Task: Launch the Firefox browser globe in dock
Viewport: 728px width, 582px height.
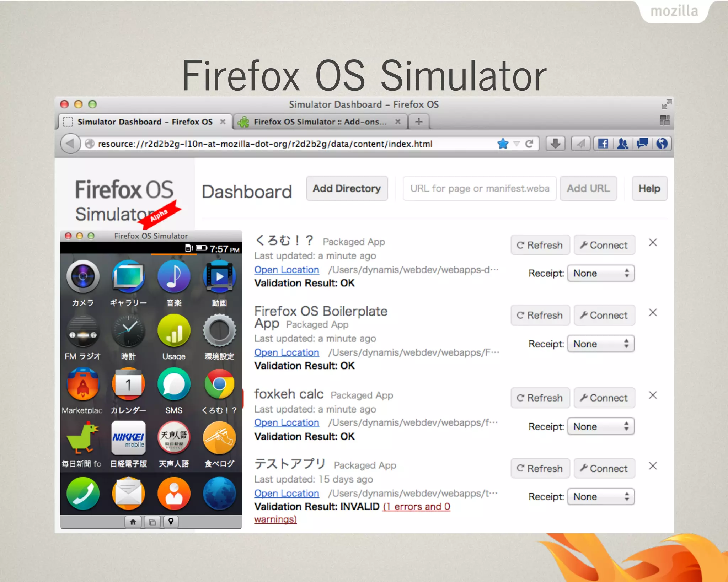Action: tap(219, 494)
